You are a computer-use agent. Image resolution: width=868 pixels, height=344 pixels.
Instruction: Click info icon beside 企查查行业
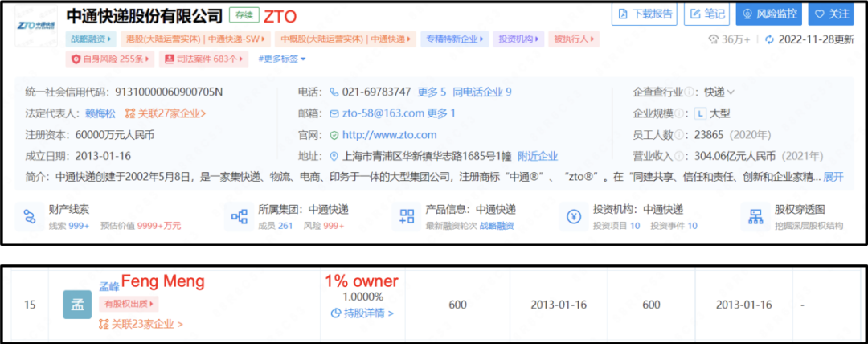coord(690,92)
